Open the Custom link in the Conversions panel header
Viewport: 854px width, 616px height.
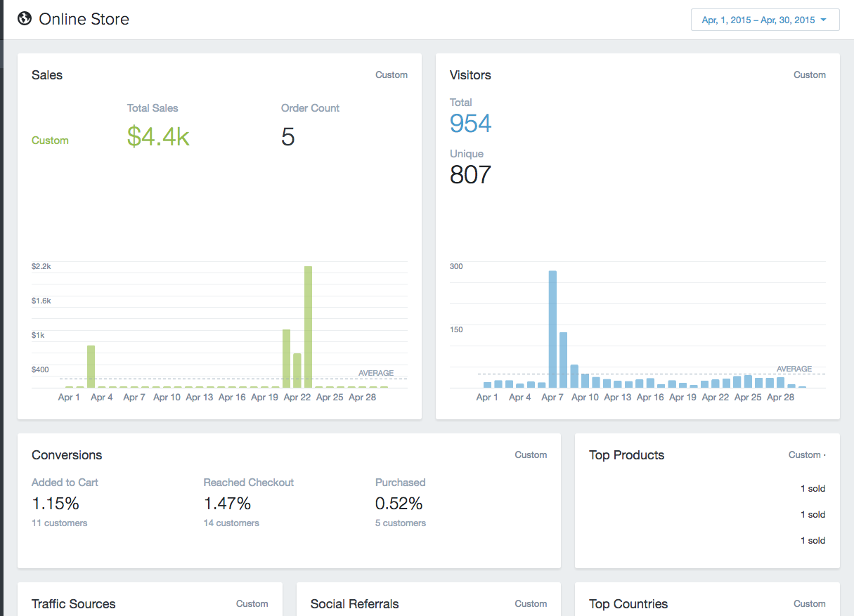(x=531, y=454)
